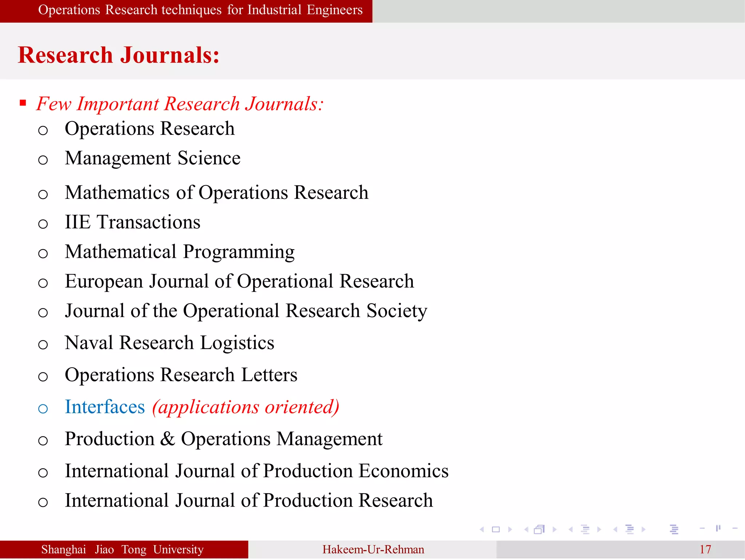The height and width of the screenshot is (560, 745).
Task: Click previous section arrow navigation icon
Action: point(615,529)
